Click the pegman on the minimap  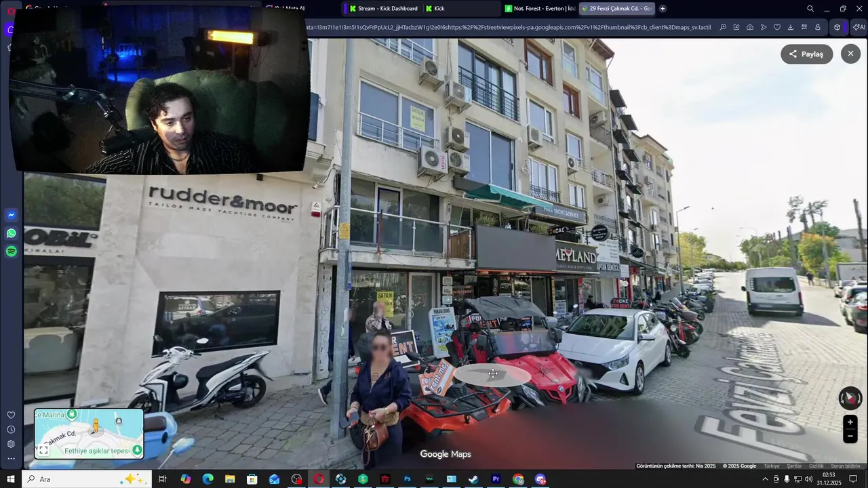pos(96,426)
